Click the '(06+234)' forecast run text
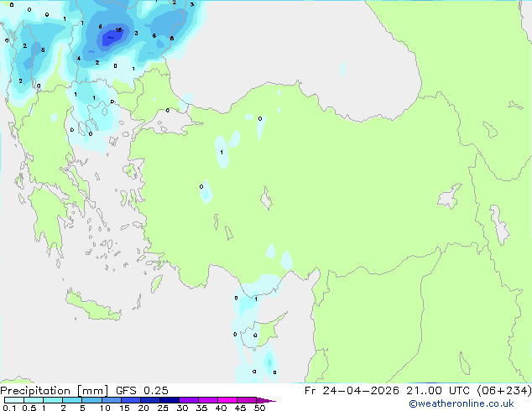This screenshot has width=532, height=411. coord(504,391)
